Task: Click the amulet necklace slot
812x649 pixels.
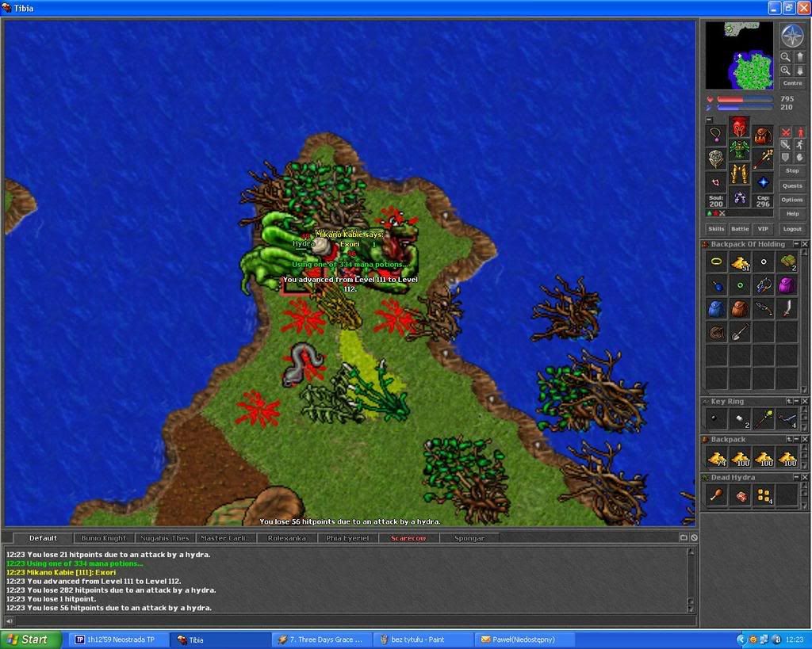Action: tap(716, 135)
